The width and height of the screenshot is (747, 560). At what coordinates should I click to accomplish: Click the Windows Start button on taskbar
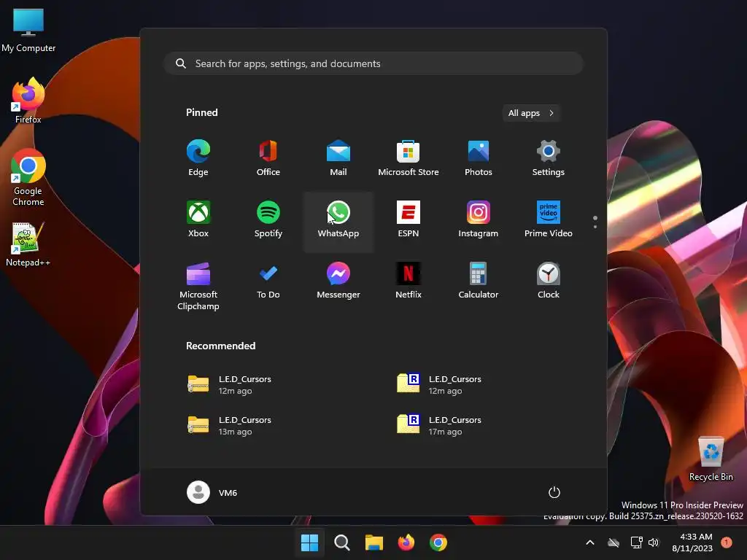click(309, 542)
